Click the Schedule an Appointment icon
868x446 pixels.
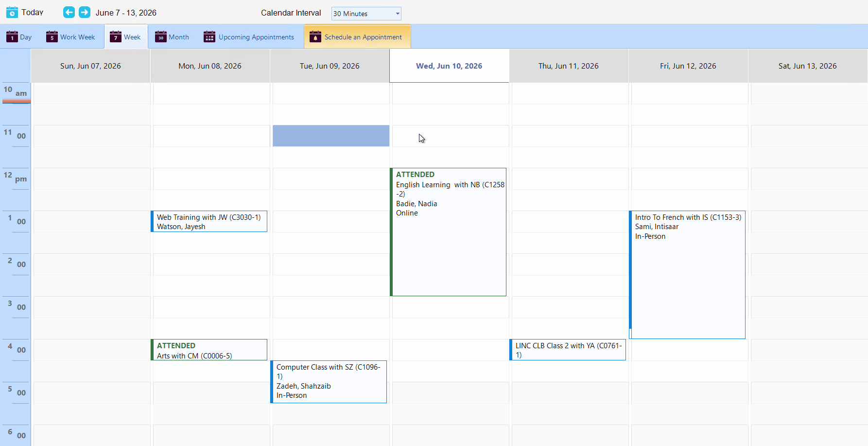[315, 36]
